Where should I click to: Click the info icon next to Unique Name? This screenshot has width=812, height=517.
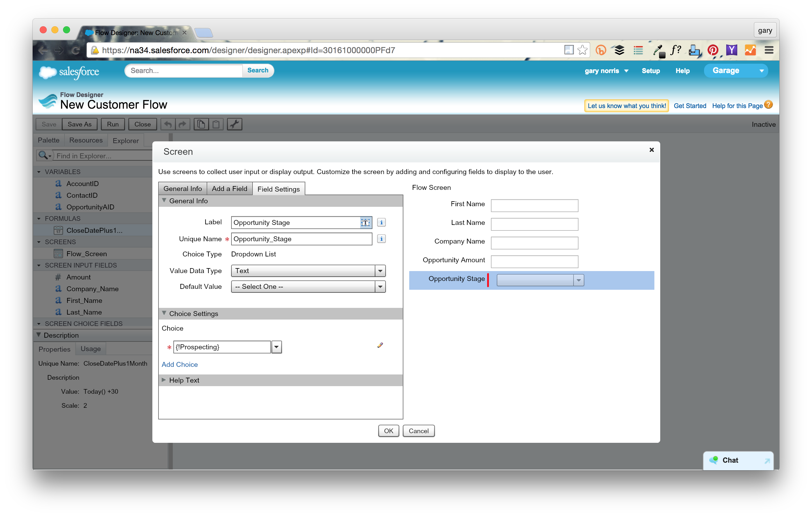381,239
